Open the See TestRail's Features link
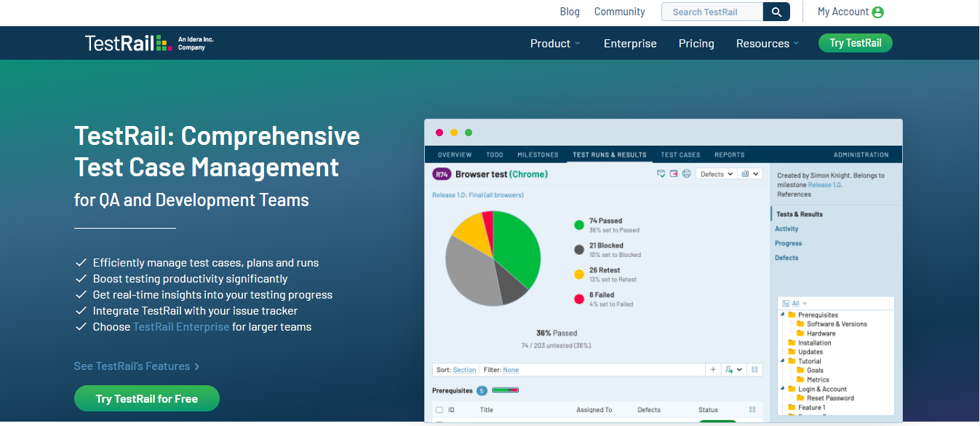Viewport: 980px width, 426px height. 137,366
